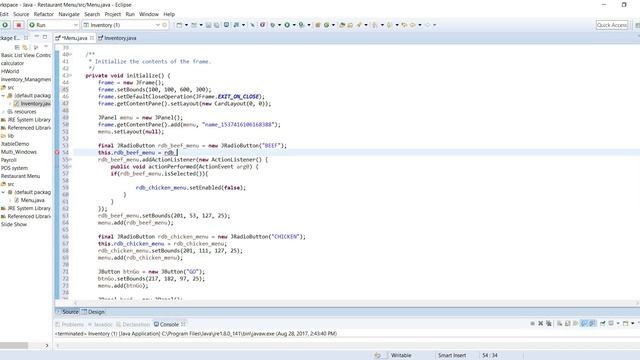Click the Save toolbar icon
The height and width of the screenshot is (360, 640).
pyautogui.click(x=209, y=25)
